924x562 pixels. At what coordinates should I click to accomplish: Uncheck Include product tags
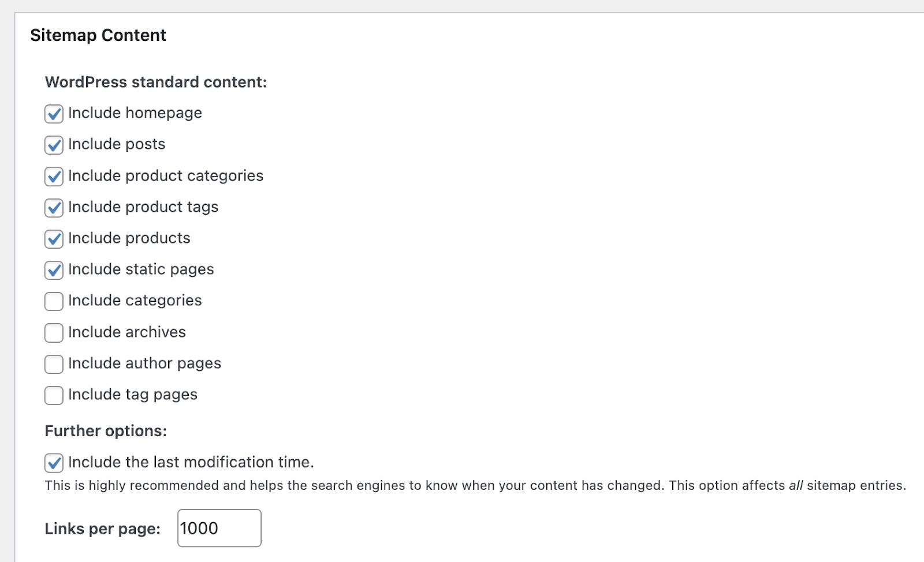click(x=53, y=208)
